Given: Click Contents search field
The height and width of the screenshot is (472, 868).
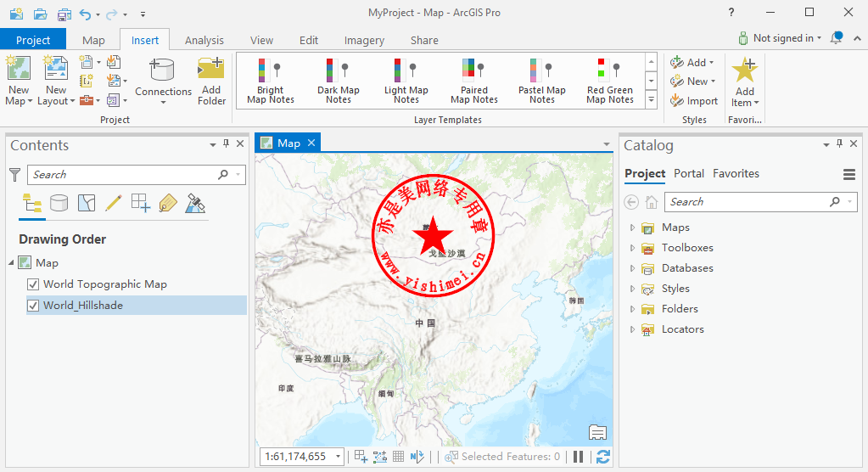Looking at the screenshot, I should coord(136,175).
